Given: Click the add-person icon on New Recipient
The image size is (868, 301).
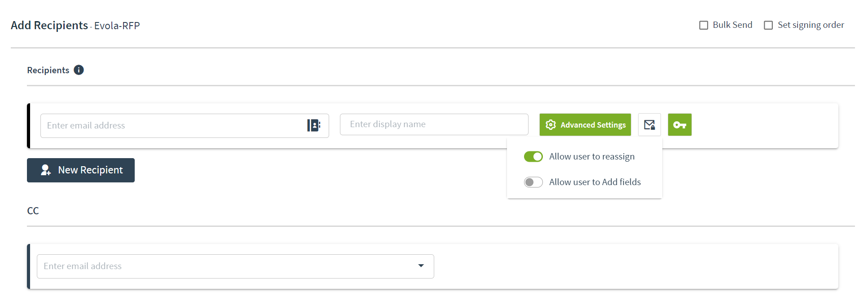Looking at the screenshot, I should (x=45, y=170).
